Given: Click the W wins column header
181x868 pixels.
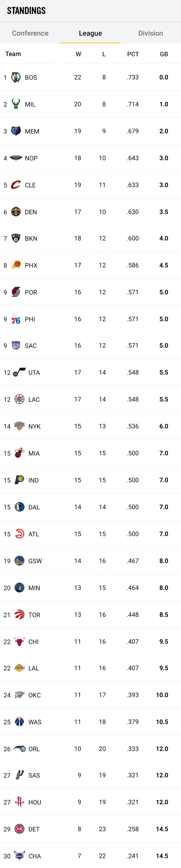Looking at the screenshot, I should [x=78, y=54].
